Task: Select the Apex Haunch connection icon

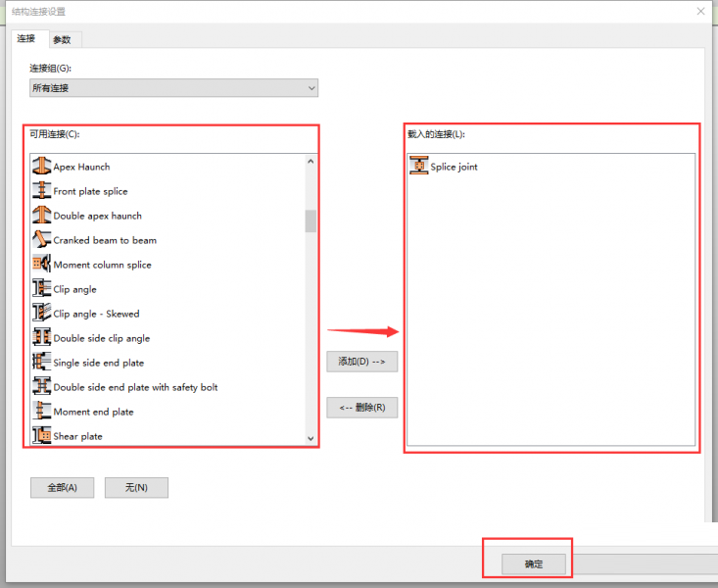Action: 41,167
